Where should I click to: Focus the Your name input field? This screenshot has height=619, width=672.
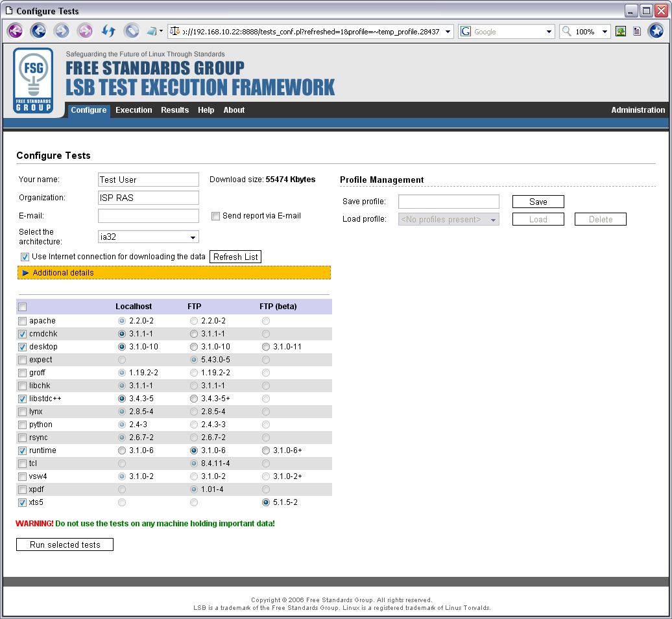[x=149, y=180]
